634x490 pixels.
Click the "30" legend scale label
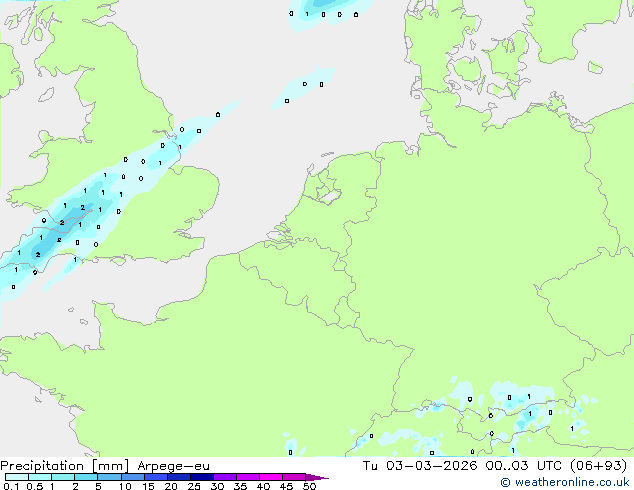(x=217, y=486)
